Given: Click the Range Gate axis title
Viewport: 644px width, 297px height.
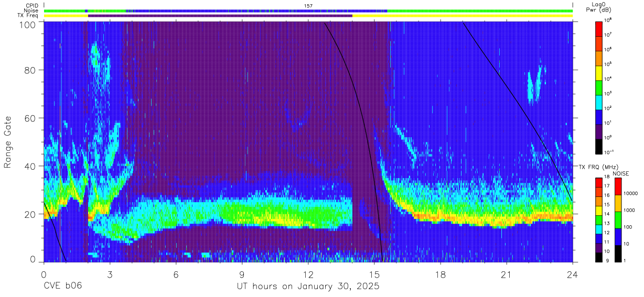Looking at the screenshot, I should tap(8, 142).
